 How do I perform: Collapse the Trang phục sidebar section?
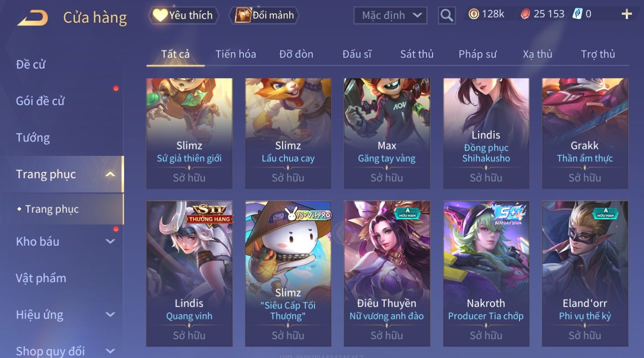[x=110, y=174]
